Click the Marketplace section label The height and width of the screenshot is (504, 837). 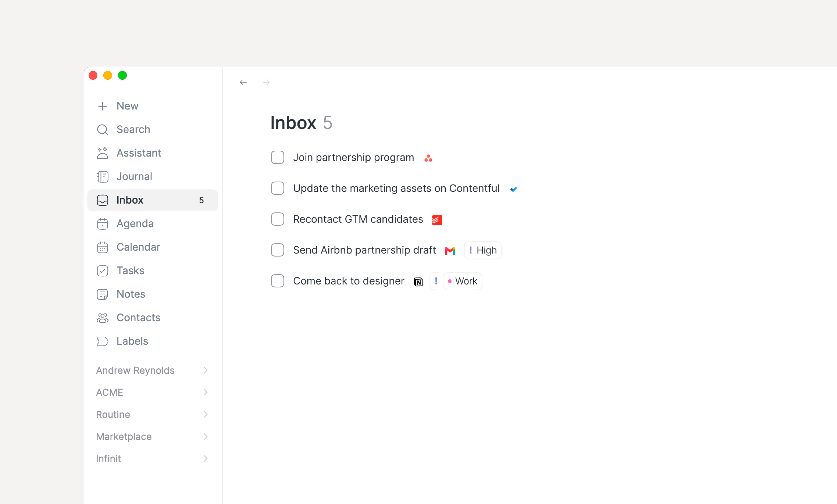click(x=124, y=437)
